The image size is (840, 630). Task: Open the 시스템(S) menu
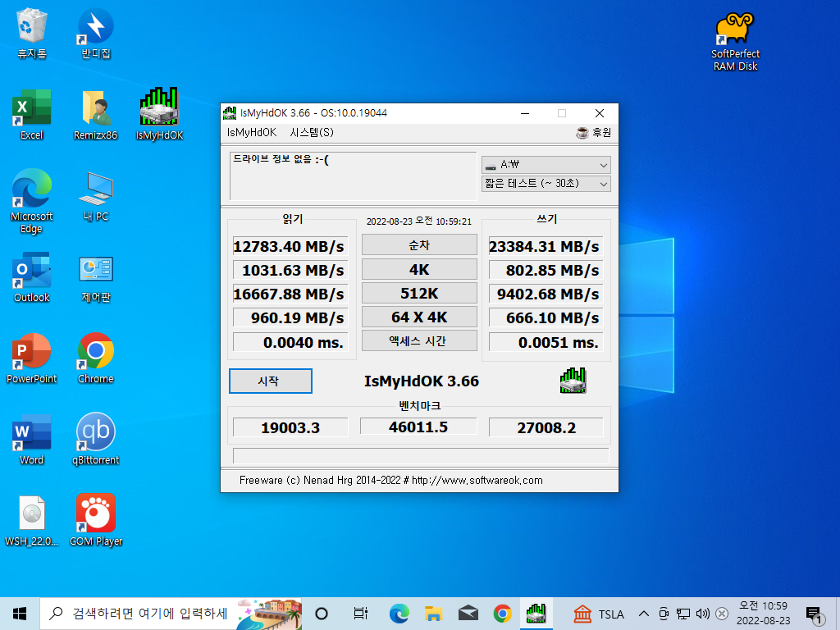312,132
